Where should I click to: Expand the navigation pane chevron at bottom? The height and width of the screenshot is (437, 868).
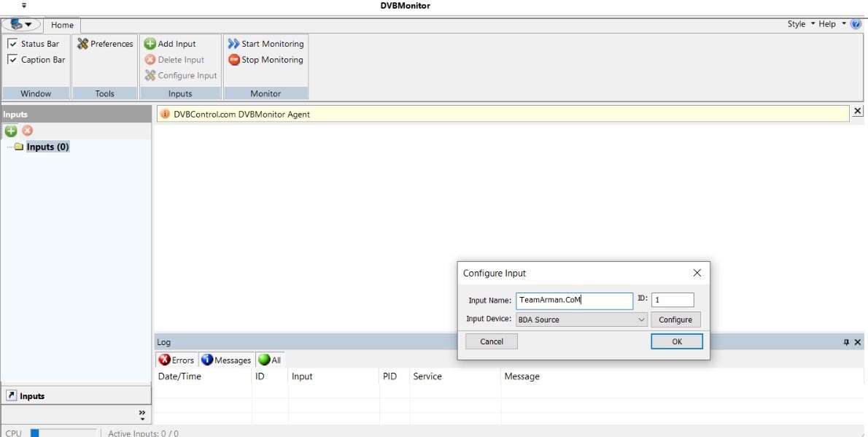coord(142,414)
